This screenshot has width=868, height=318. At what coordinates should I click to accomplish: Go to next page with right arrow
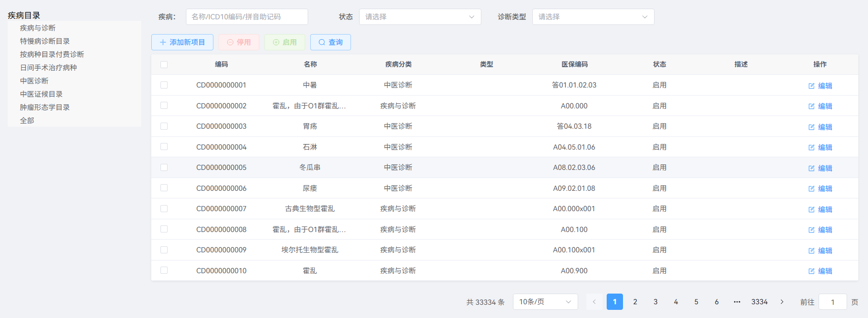tap(782, 302)
